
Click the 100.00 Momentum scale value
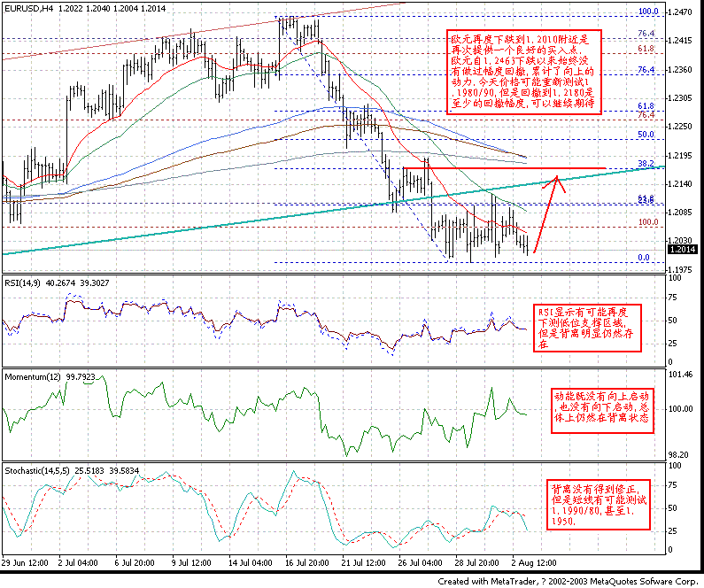click(x=680, y=408)
